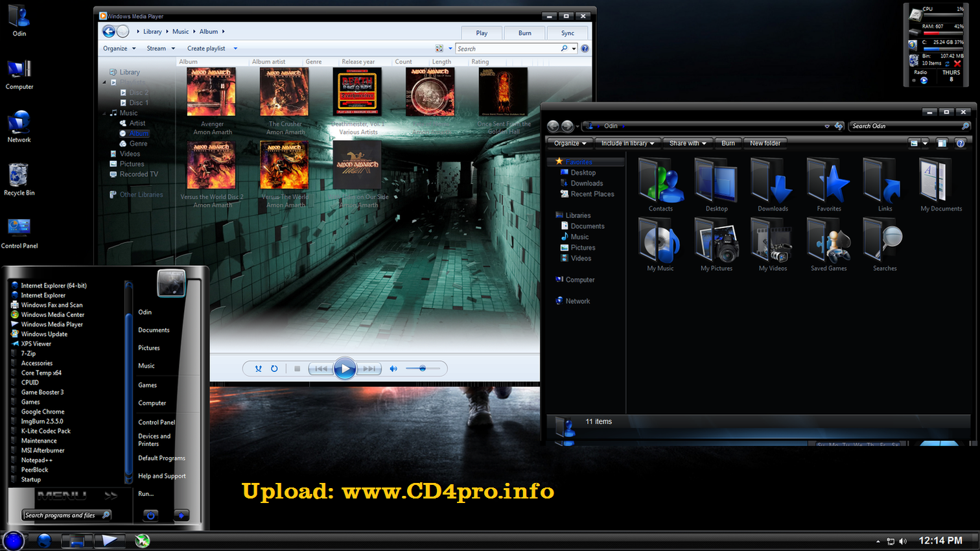Click the help icon in Odin window
The image size is (980, 551).
tap(961, 143)
